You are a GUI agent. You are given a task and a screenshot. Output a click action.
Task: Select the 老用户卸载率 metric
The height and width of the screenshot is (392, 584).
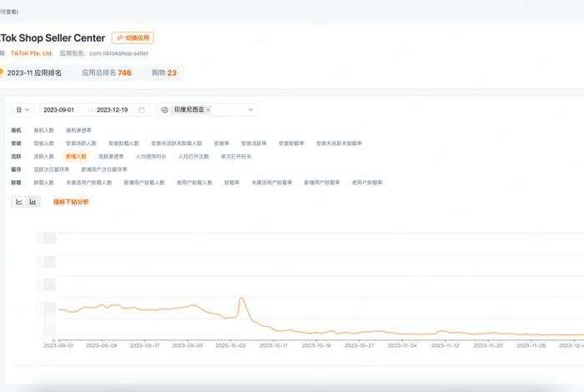pos(367,183)
